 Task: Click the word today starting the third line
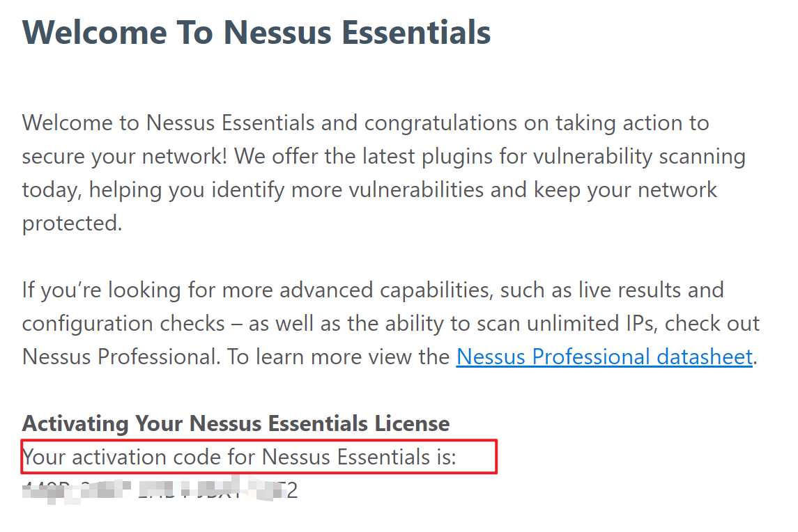tap(52, 190)
